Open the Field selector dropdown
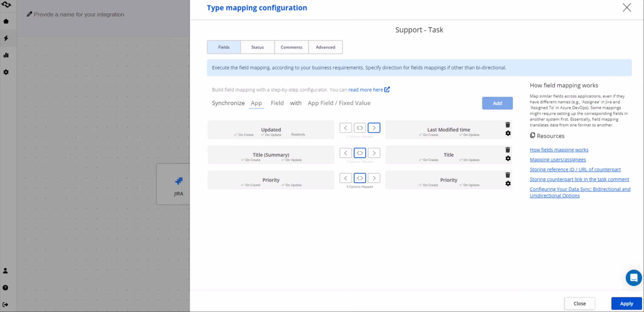The image size is (644, 312). point(277,103)
